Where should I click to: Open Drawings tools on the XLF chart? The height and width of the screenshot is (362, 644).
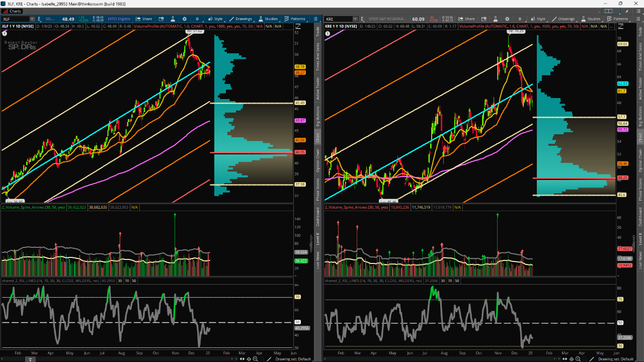pyautogui.click(x=240, y=19)
